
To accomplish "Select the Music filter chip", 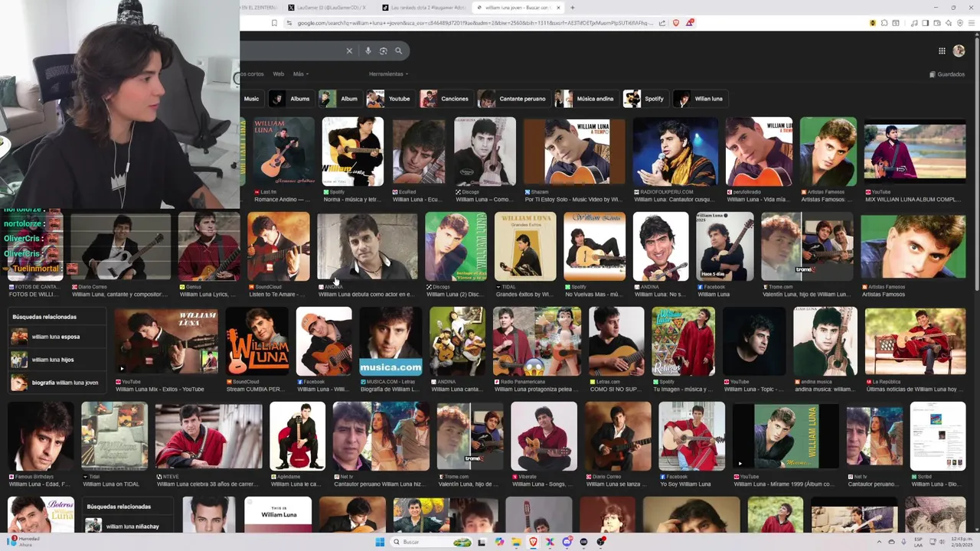I will tap(251, 99).
